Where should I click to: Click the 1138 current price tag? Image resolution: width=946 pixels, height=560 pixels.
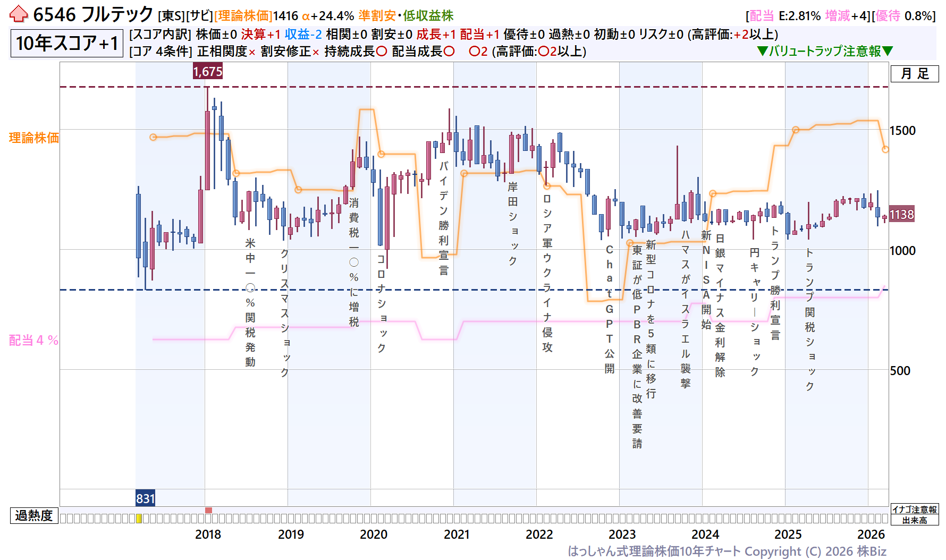901,214
